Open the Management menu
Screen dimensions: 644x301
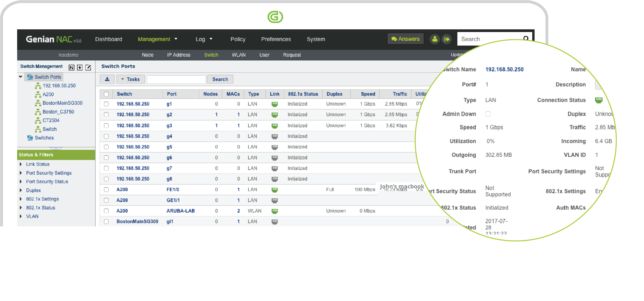click(158, 39)
